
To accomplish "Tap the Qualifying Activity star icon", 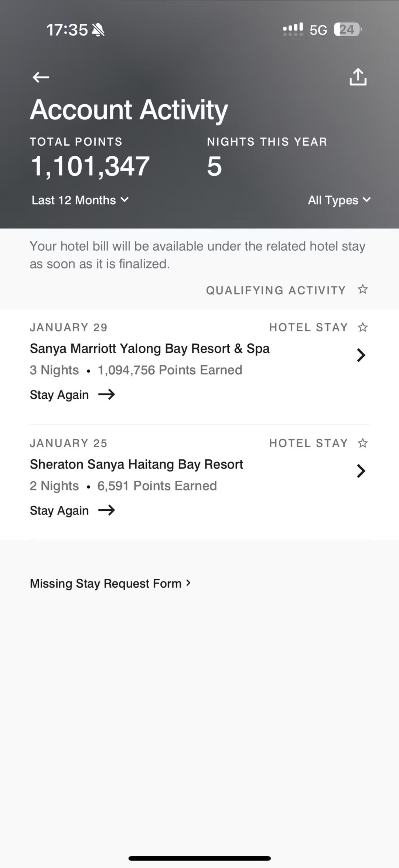I will (x=363, y=289).
